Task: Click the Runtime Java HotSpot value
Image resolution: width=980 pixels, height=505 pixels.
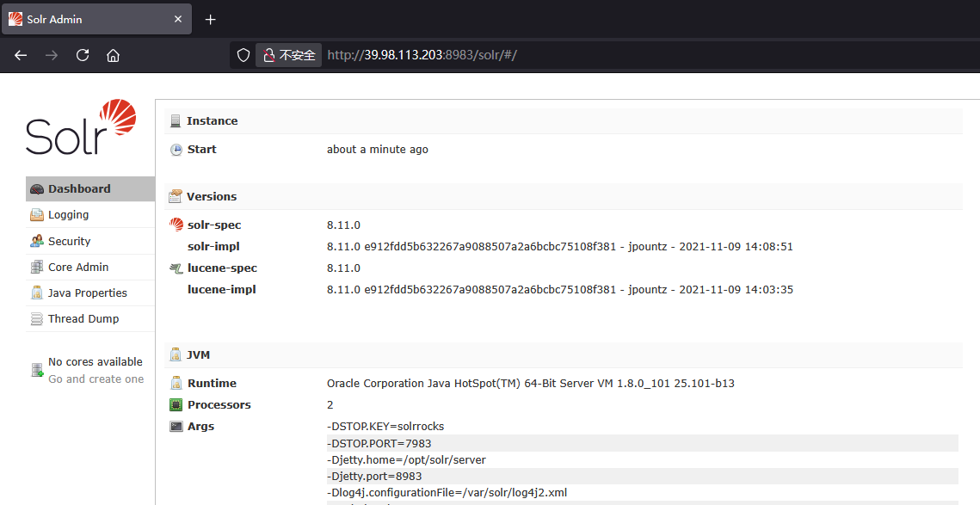Action: (531, 383)
